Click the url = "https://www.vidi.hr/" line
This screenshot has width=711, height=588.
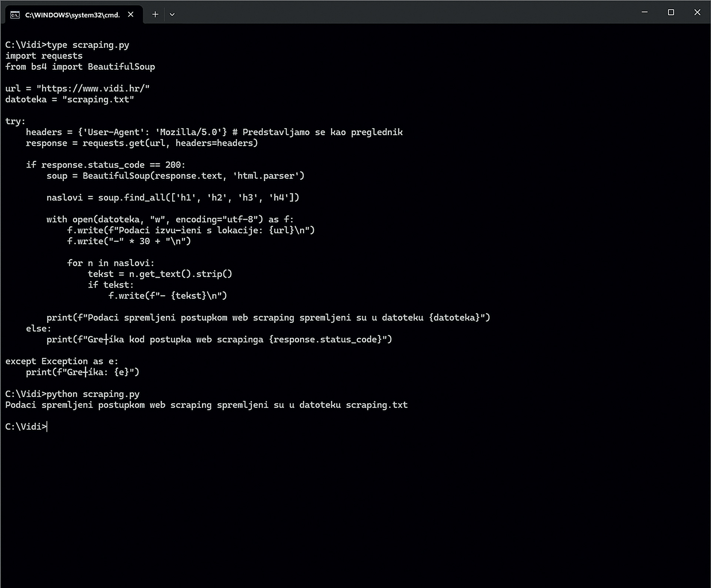pyautogui.click(x=77, y=89)
